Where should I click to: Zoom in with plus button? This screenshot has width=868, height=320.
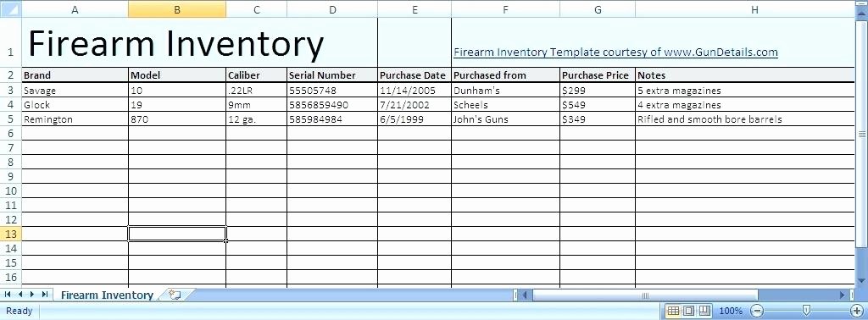click(x=857, y=311)
